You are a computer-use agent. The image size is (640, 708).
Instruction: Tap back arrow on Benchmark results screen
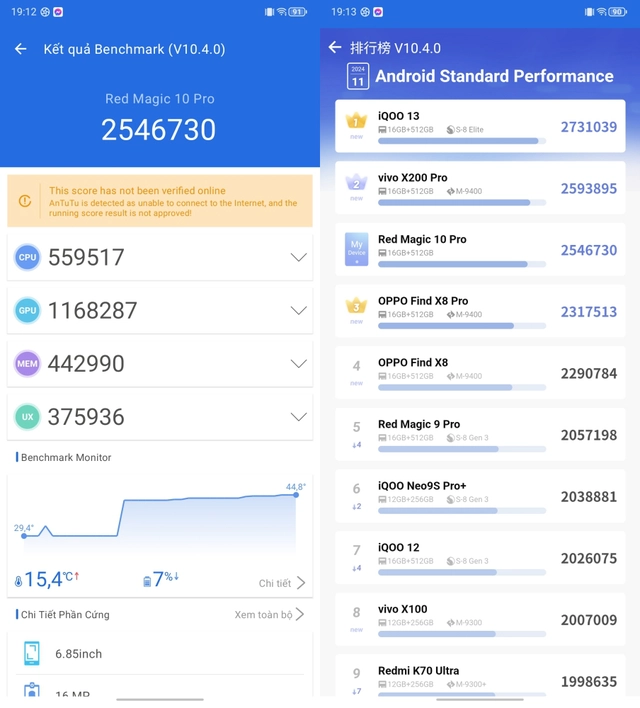(x=21, y=49)
